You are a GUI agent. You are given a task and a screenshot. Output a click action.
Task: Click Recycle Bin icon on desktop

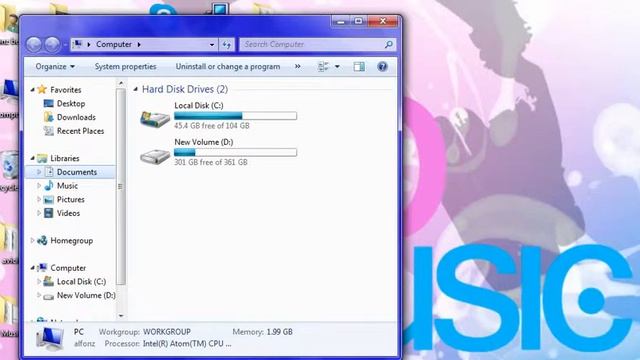click(x=9, y=165)
